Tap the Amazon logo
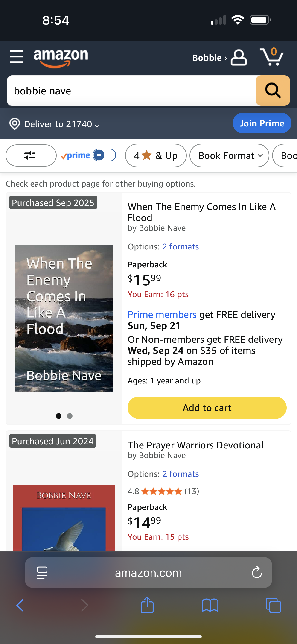This screenshot has width=297, height=644. coord(61,58)
